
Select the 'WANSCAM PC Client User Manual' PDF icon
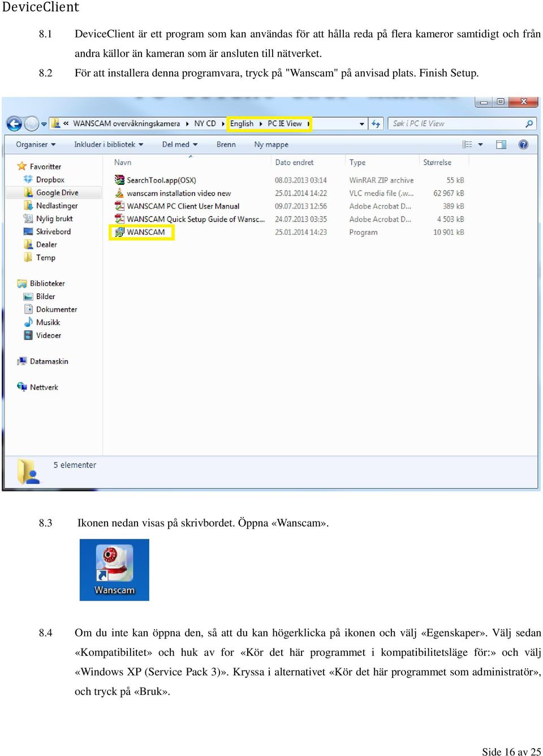[x=119, y=206]
